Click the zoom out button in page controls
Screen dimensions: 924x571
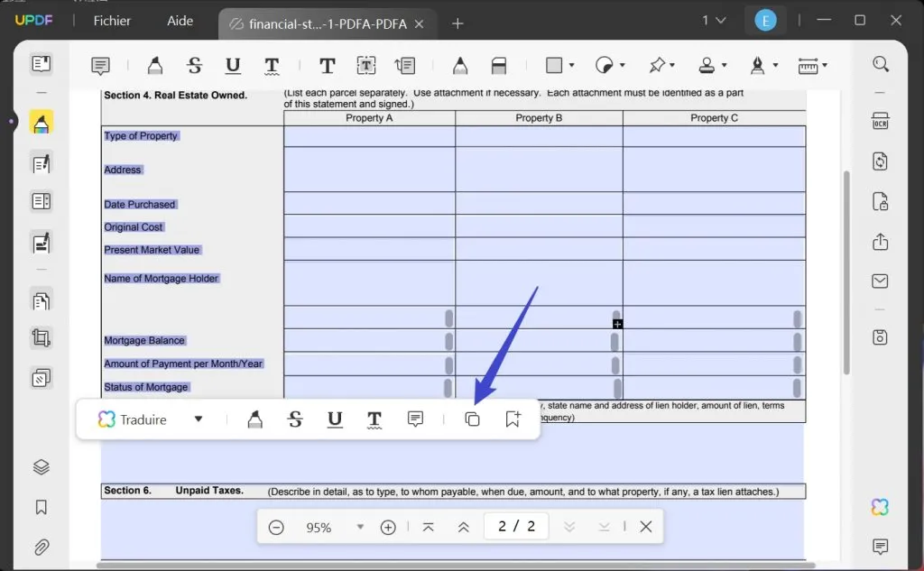click(277, 526)
